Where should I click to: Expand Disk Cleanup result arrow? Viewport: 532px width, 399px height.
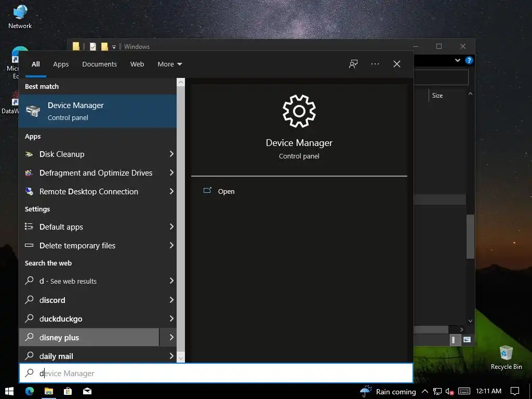[171, 154]
